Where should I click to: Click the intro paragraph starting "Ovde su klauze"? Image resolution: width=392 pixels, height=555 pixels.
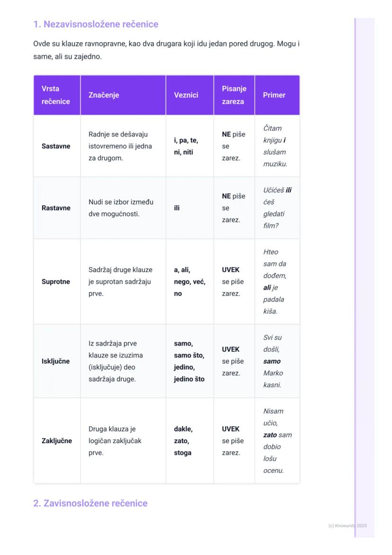point(166,50)
